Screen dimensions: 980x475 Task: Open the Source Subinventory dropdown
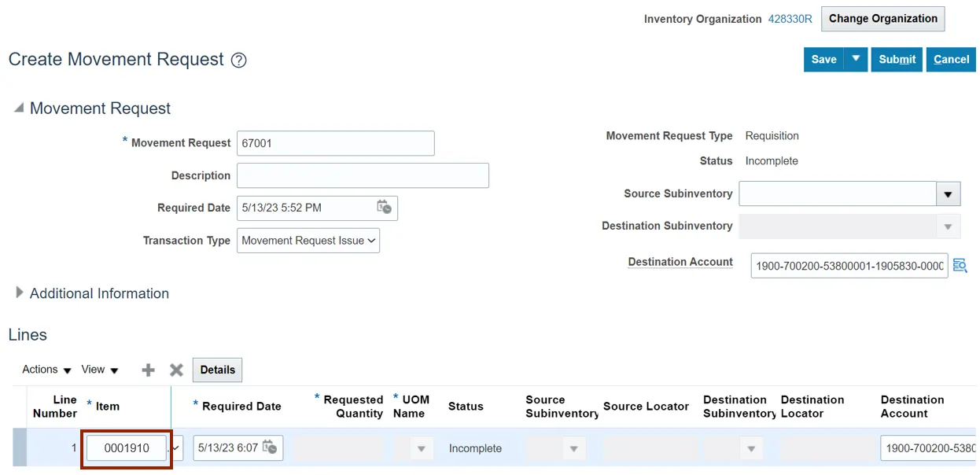coord(947,194)
